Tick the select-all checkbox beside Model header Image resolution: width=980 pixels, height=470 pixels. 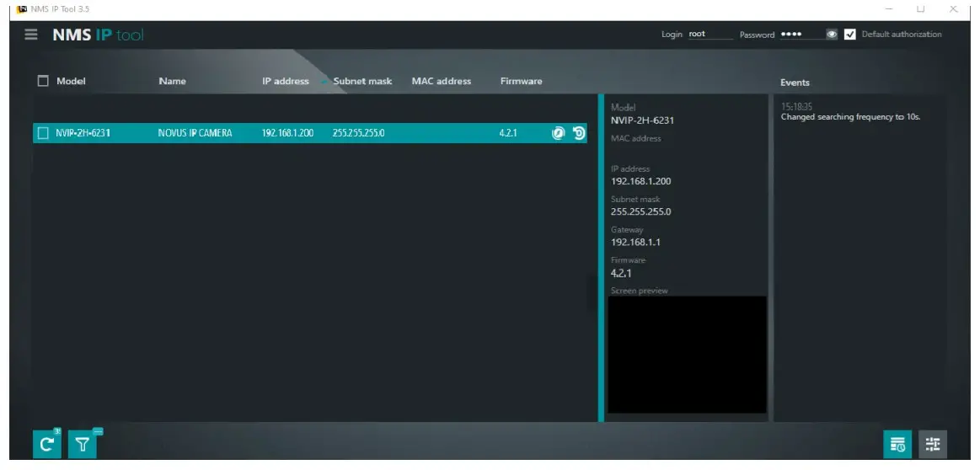pos(43,81)
